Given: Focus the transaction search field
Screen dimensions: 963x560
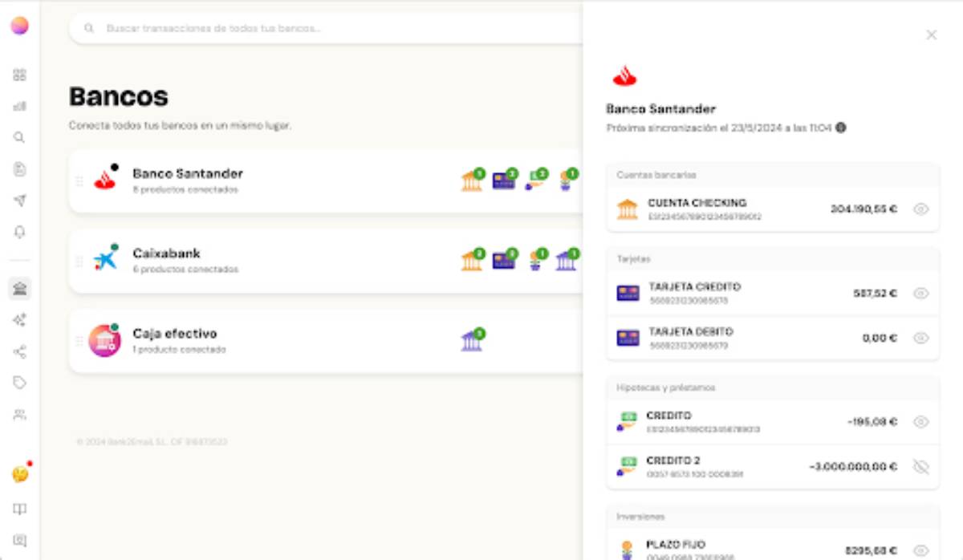Looking at the screenshot, I should tap(326, 28).
